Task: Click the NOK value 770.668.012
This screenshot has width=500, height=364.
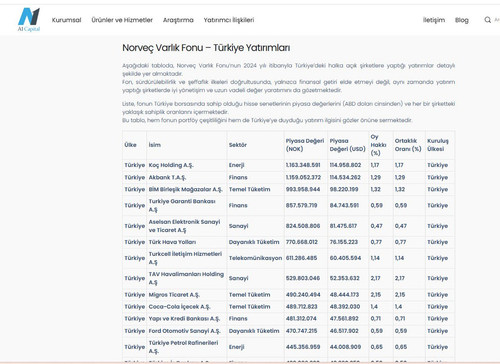Action: pos(301,242)
